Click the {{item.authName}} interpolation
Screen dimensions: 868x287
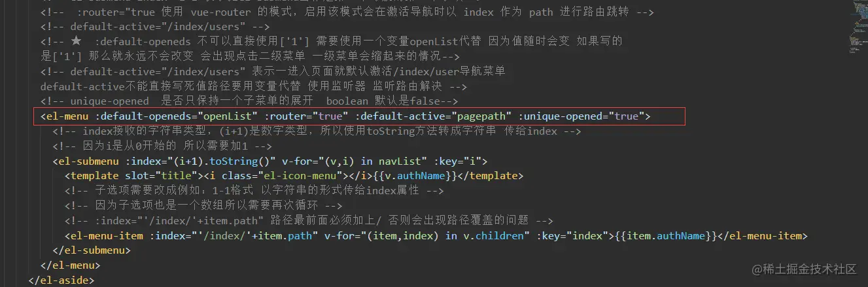667,235
